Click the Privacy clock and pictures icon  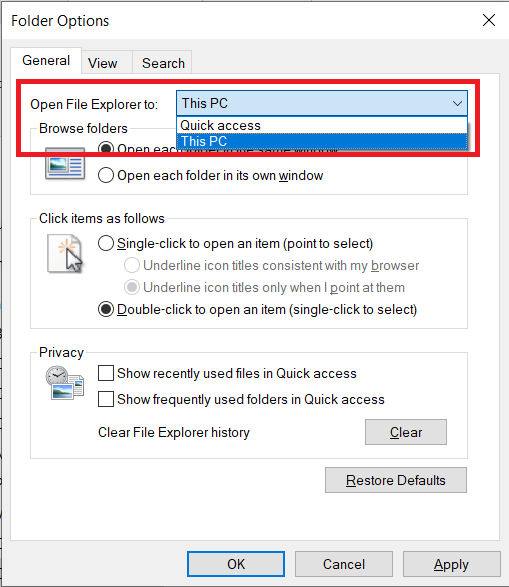[x=64, y=383]
